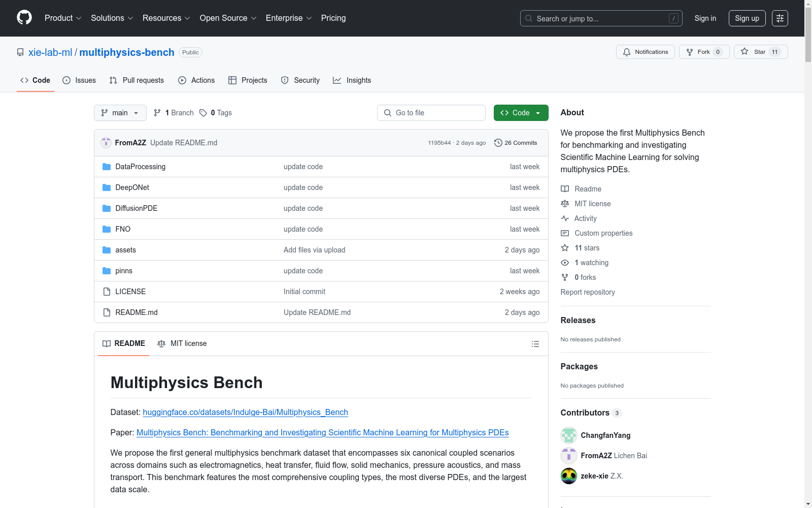Open the xie-lab-ml owner page
812x508 pixels.
tap(50, 52)
